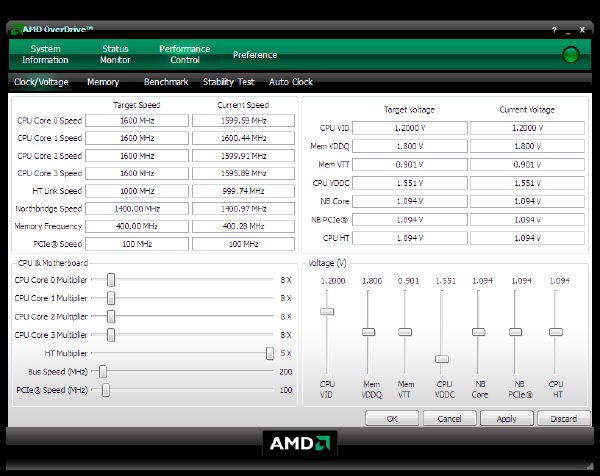Switch to the Stability Test tab
Image resolution: width=600 pixels, height=476 pixels.
pyautogui.click(x=228, y=82)
